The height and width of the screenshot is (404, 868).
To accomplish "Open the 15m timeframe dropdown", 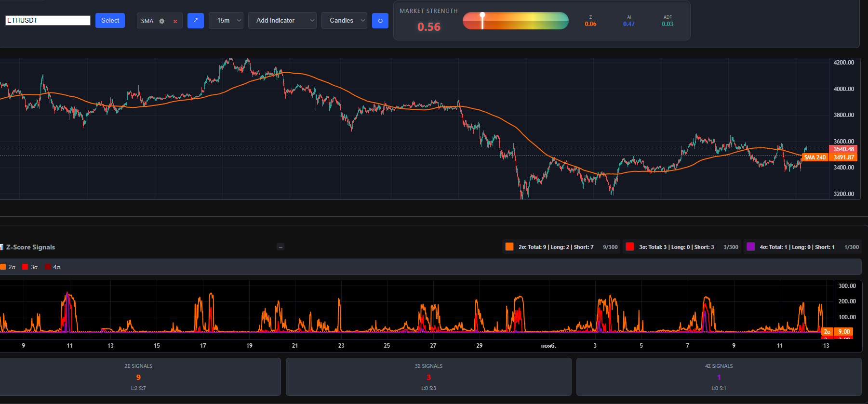I will click(226, 21).
